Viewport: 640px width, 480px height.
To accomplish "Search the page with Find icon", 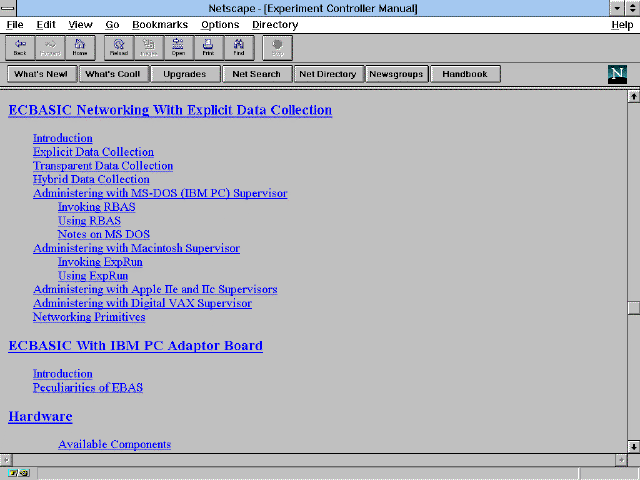I will [239, 48].
